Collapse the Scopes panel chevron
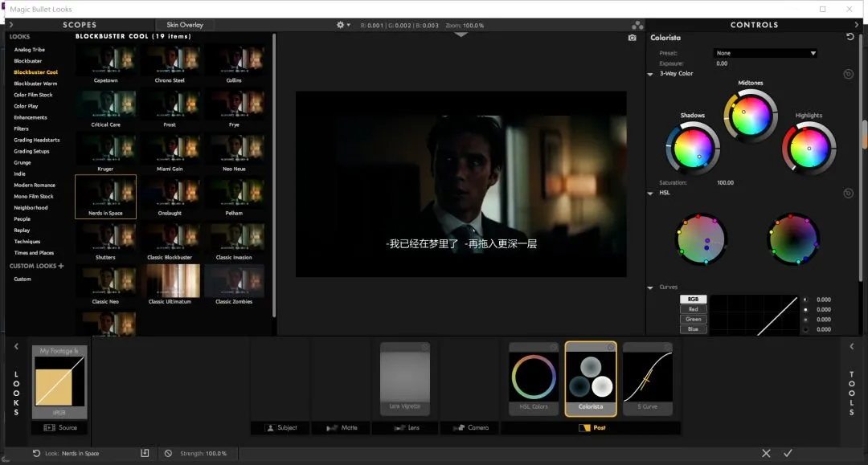The height and width of the screenshot is (465, 868). click(x=11, y=25)
